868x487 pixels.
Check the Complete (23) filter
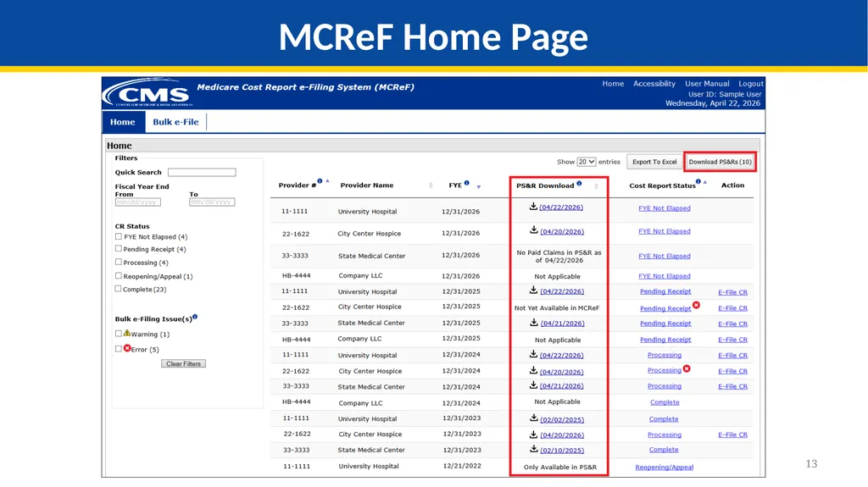[118, 288]
